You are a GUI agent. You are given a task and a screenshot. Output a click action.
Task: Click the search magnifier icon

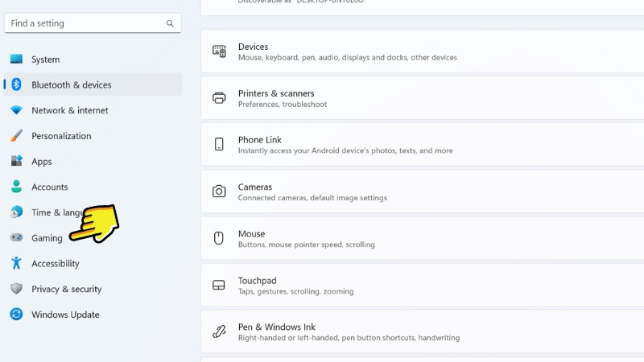point(170,23)
